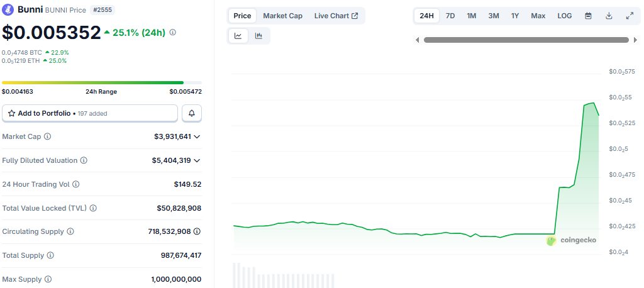The image size is (644, 288).
Task: Click the $0.005352 price text
Action: pos(52,33)
